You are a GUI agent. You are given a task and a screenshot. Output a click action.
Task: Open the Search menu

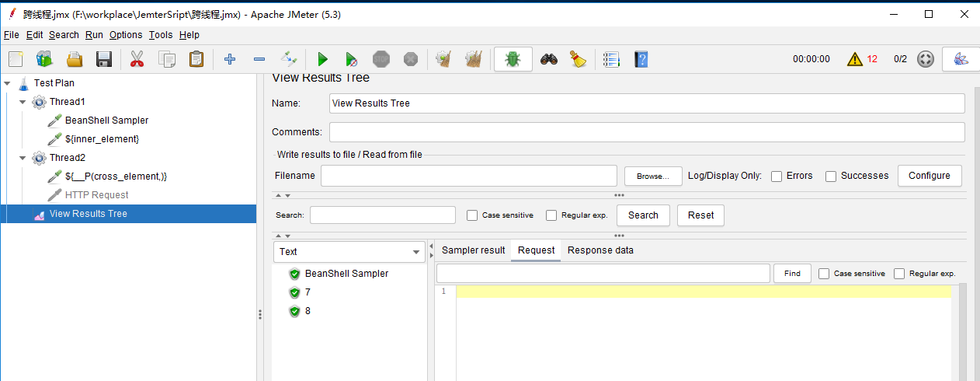[64, 35]
